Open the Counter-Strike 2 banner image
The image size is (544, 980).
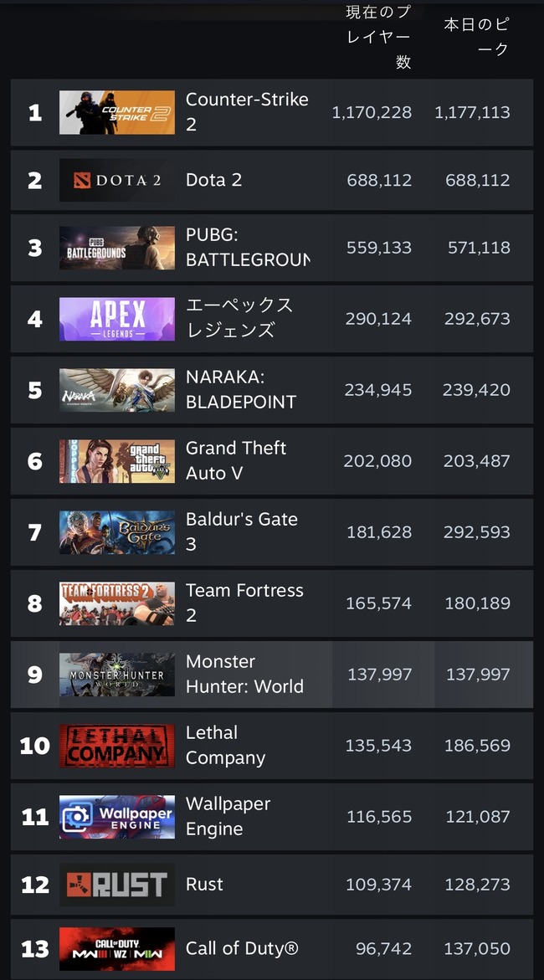117,112
